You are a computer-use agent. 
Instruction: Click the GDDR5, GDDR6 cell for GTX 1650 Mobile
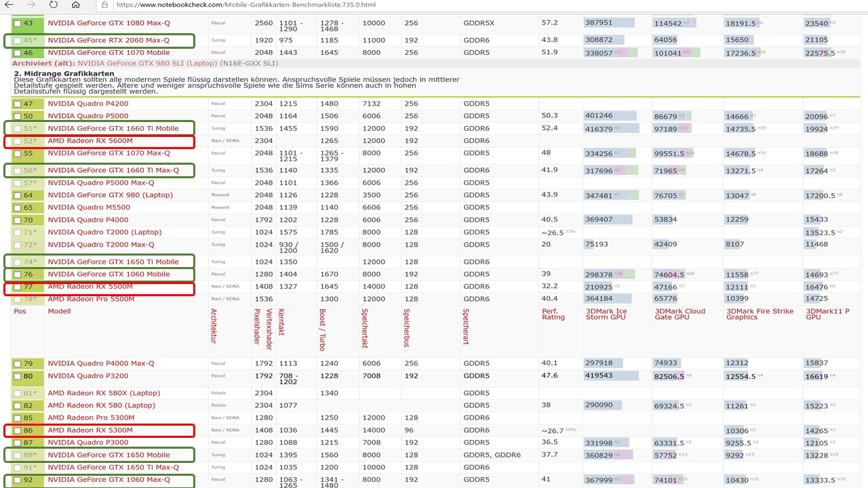(x=492, y=455)
